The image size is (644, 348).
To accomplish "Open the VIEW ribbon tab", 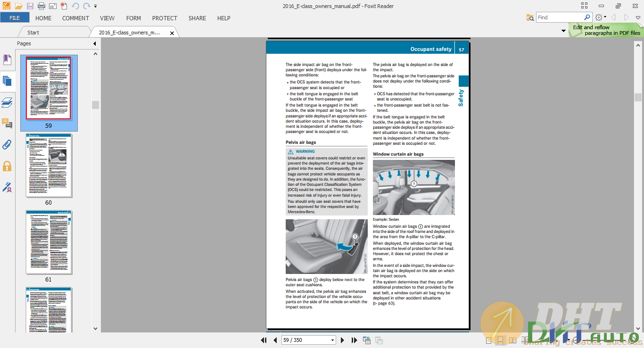I will (x=107, y=18).
